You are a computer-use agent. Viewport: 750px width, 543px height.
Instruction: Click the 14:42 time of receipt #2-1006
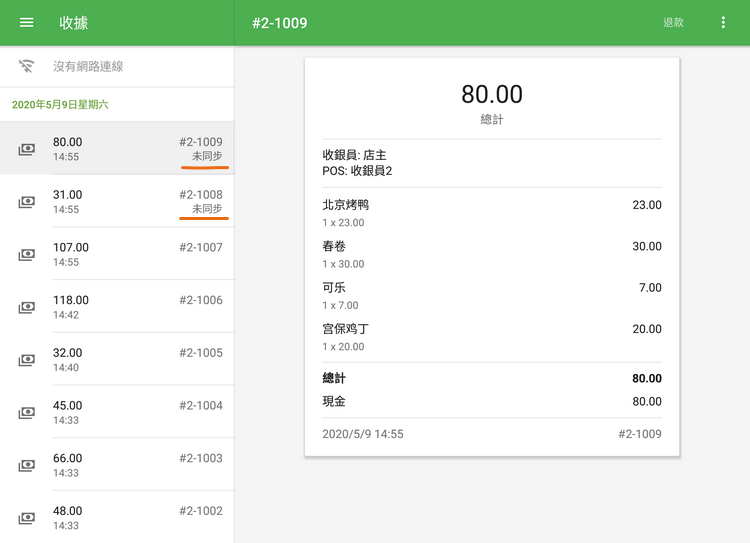click(66, 315)
